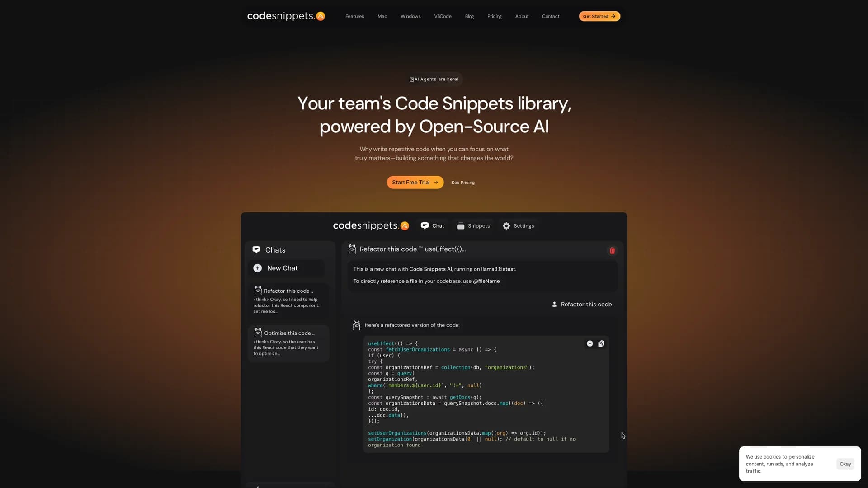Follow the See Pricing link
This screenshot has height=488, width=868.
coord(462,183)
